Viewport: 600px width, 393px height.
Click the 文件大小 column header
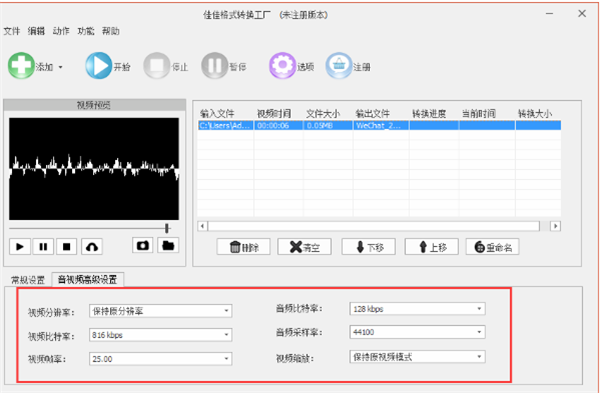[x=323, y=114]
